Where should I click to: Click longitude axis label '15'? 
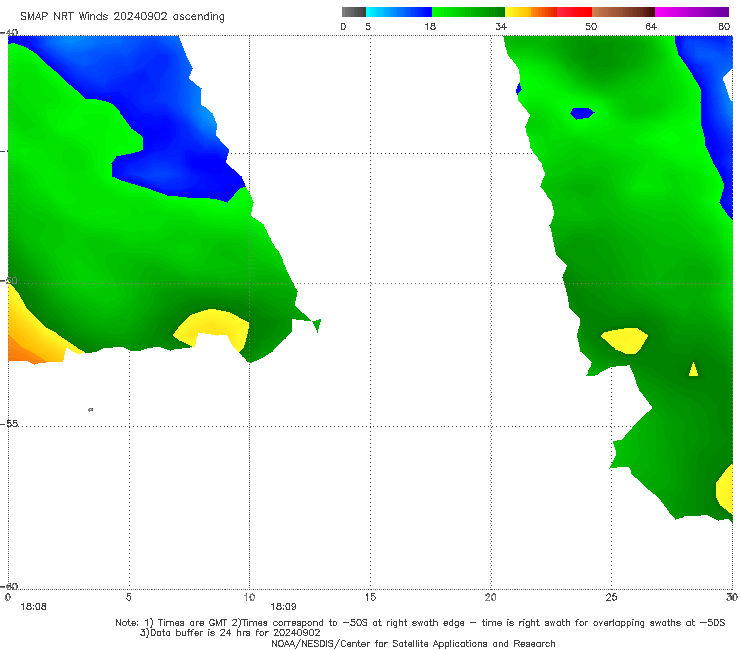(x=370, y=597)
